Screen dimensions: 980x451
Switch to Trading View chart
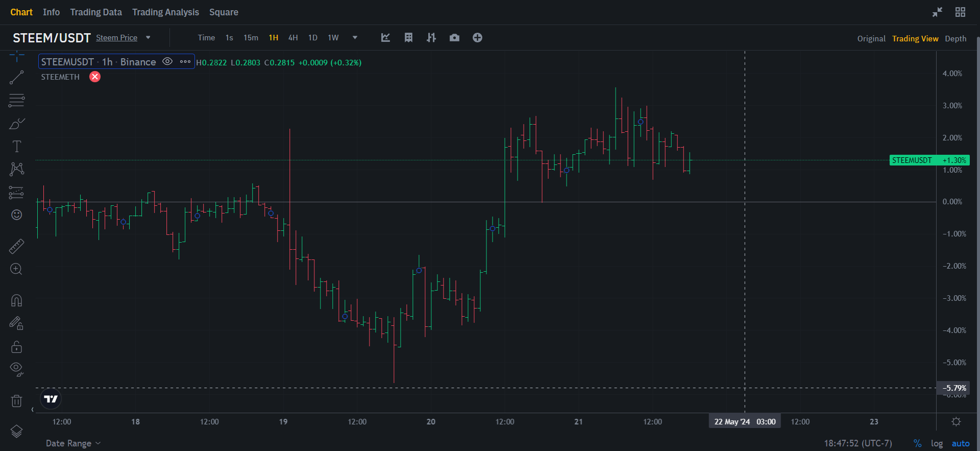(x=915, y=39)
